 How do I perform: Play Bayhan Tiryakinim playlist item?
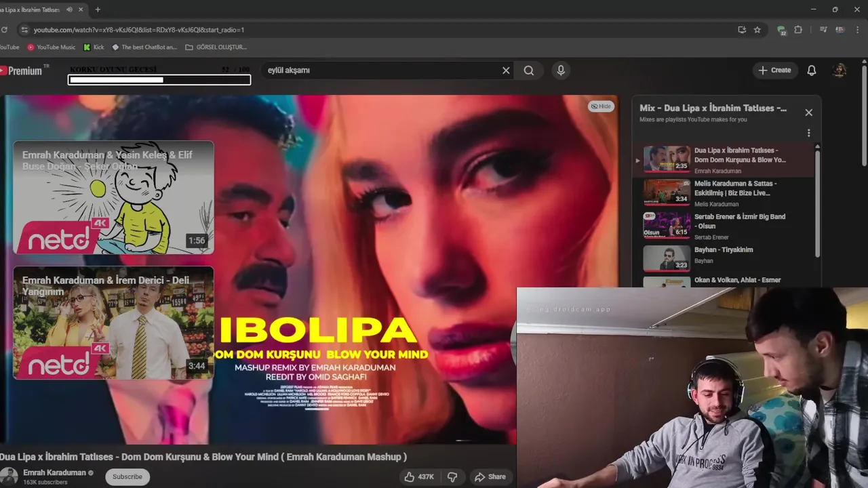tap(723, 258)
